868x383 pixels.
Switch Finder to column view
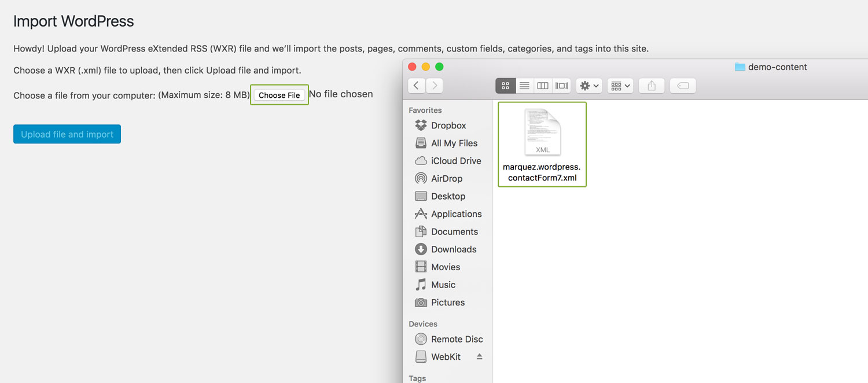pos(543,86)
